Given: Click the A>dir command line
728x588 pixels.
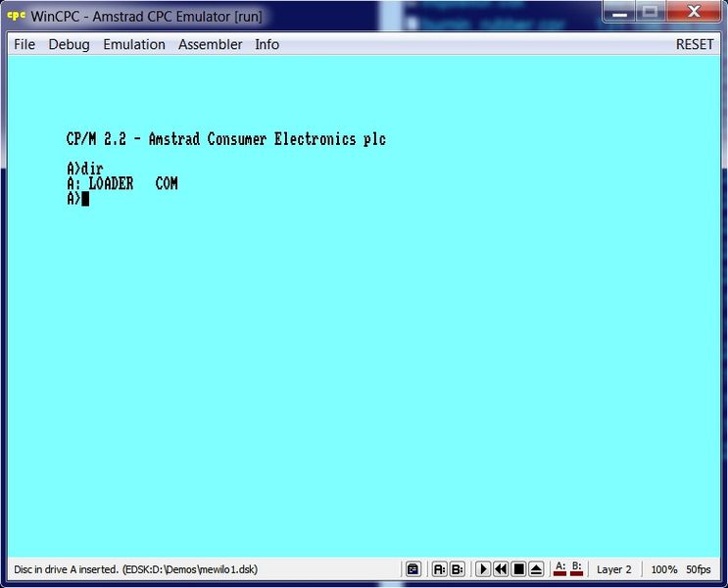Looking at the screenshot, I should 85,169.
